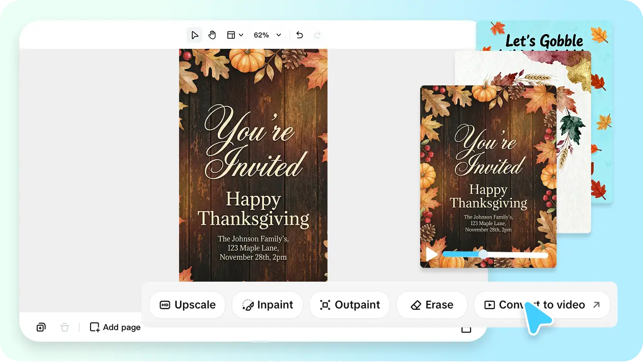643x364 pixels.
Task: Click the Erase tool icon
Action: (x=417, y=305)
